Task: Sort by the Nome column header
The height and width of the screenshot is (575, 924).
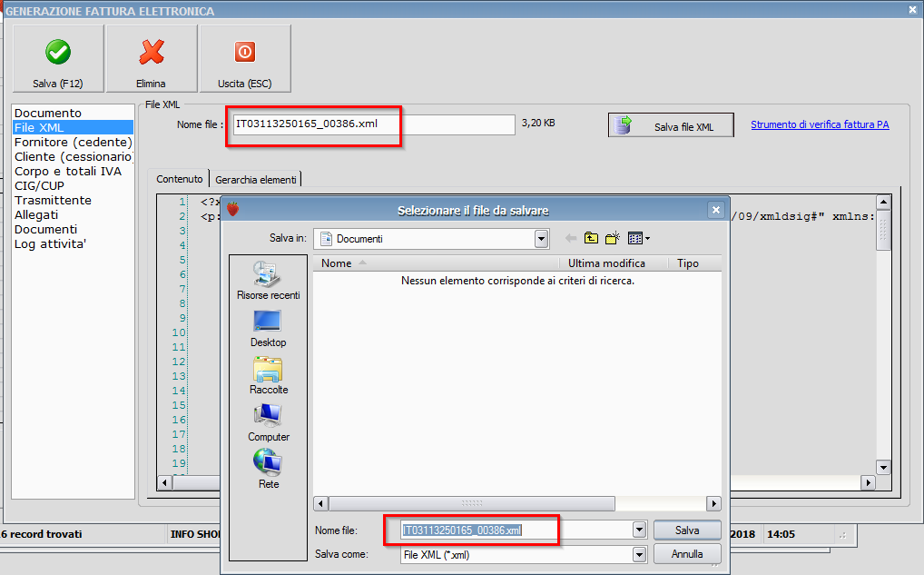Action: pyautogui.click(x=436, y=263)
